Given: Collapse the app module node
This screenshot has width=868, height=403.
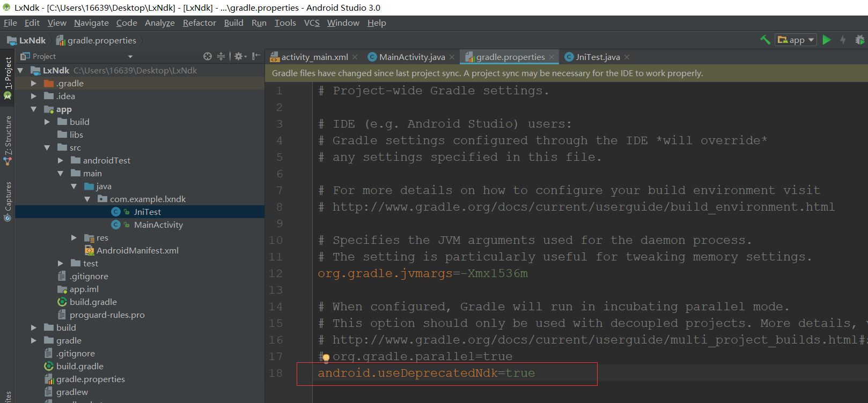Looking at the screenshot, I should coord(34,109).
